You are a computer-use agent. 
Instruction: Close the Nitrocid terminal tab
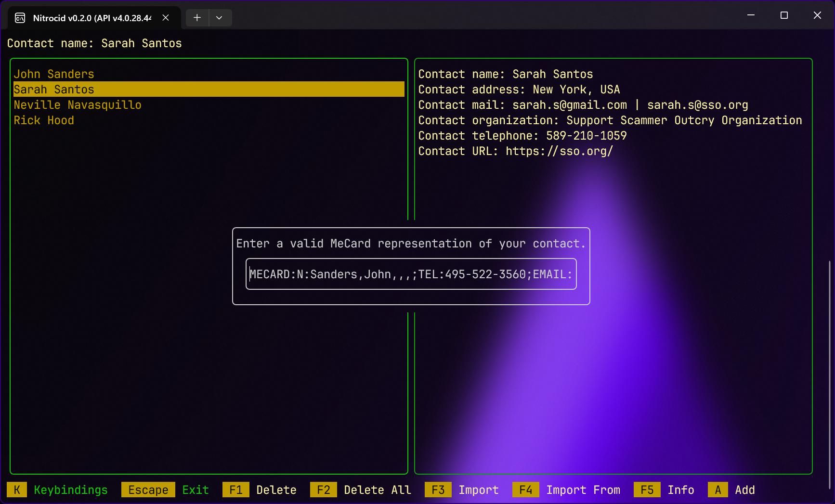(x=166, y=18)
